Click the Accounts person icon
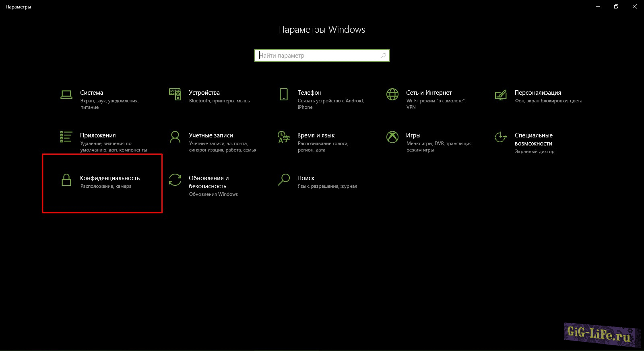This screenshot has width=644, height=351. pyautogui.click(x=175, y=137)
